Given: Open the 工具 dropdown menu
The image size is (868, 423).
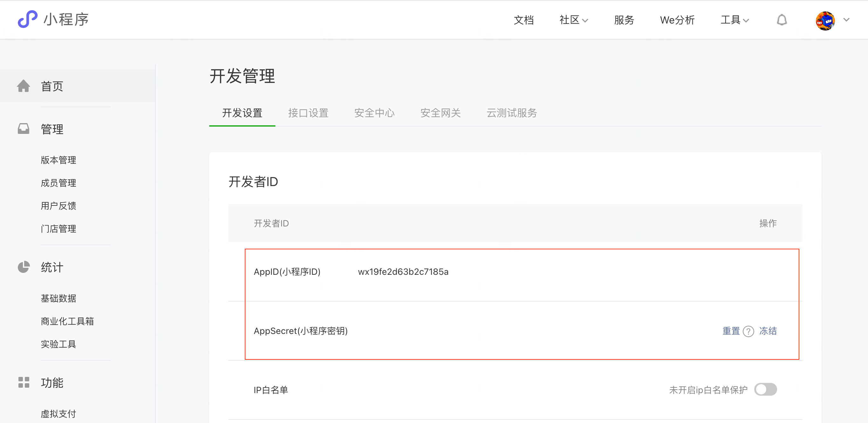Looking at the screenshot, I should (734, 20).
